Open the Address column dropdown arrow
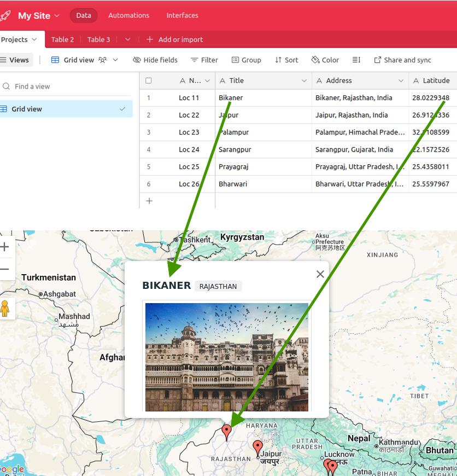Screen dimensions: 457x476 (x=401, y=81)
